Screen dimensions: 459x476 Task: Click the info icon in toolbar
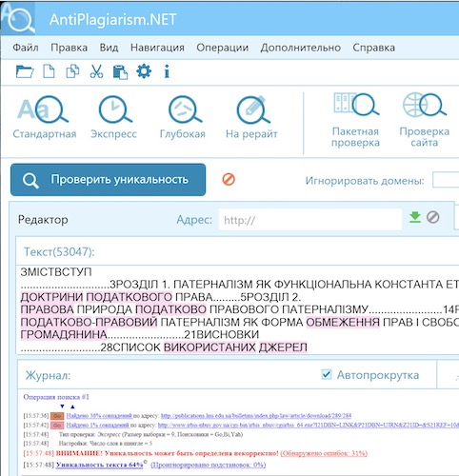pos(167,71)
